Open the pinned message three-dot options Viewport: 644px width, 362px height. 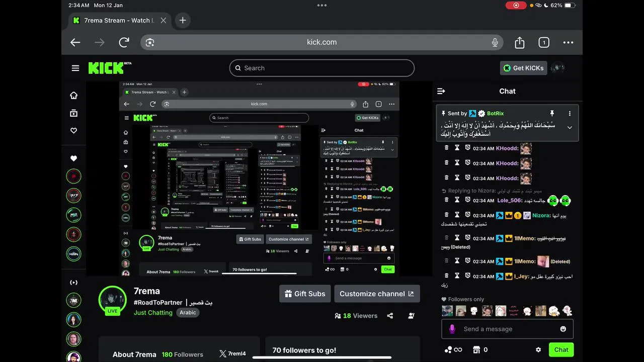point(570,114)
